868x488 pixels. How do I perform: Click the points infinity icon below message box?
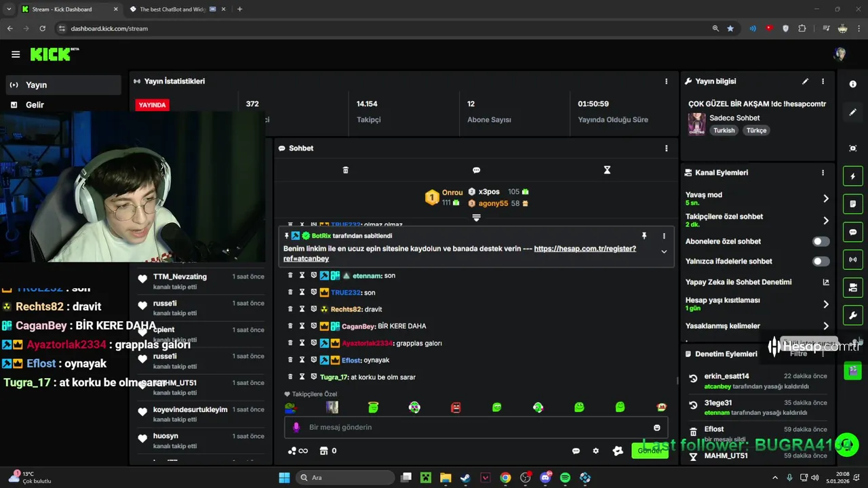pos(298,451)
